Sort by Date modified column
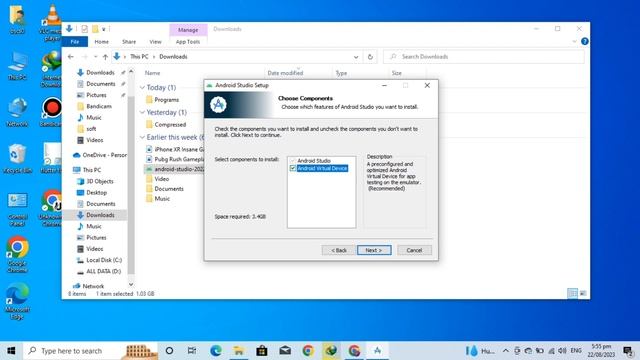640x360 pixels. 285,73
